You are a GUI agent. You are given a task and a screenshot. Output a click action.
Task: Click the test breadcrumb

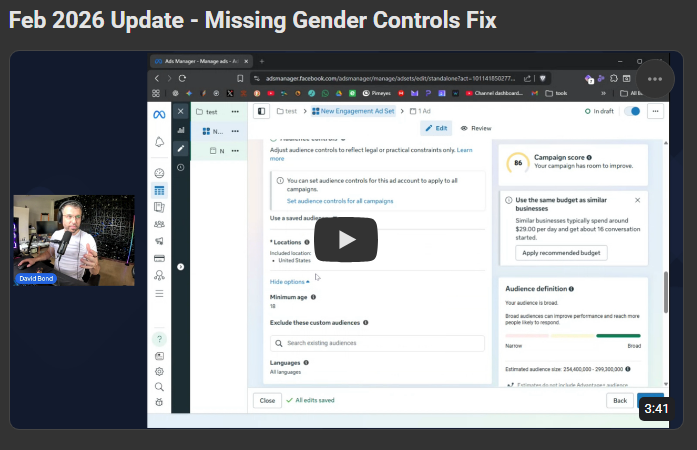pos(287,111)
